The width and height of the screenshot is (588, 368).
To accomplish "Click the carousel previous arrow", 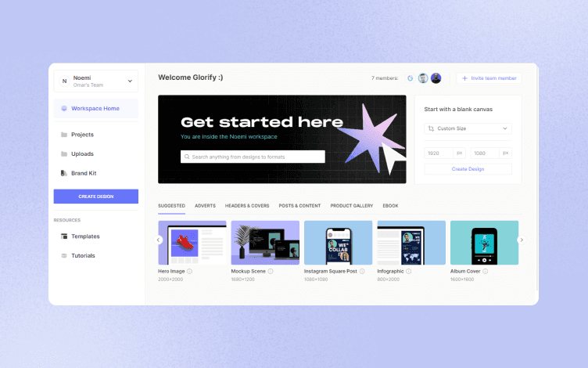I will click(158, 240).
